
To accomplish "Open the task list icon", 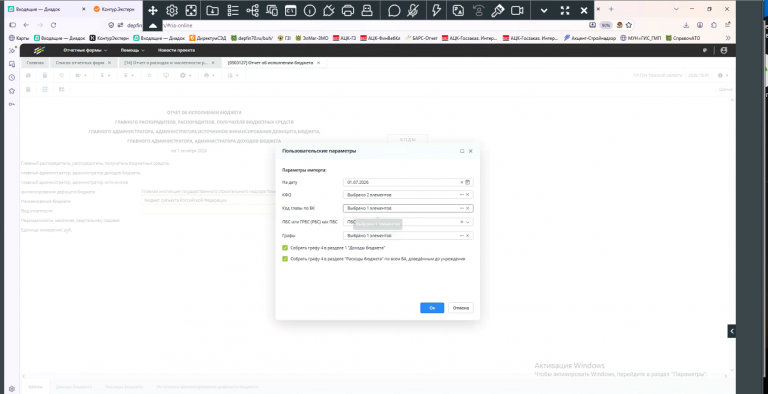I will 233,10.
